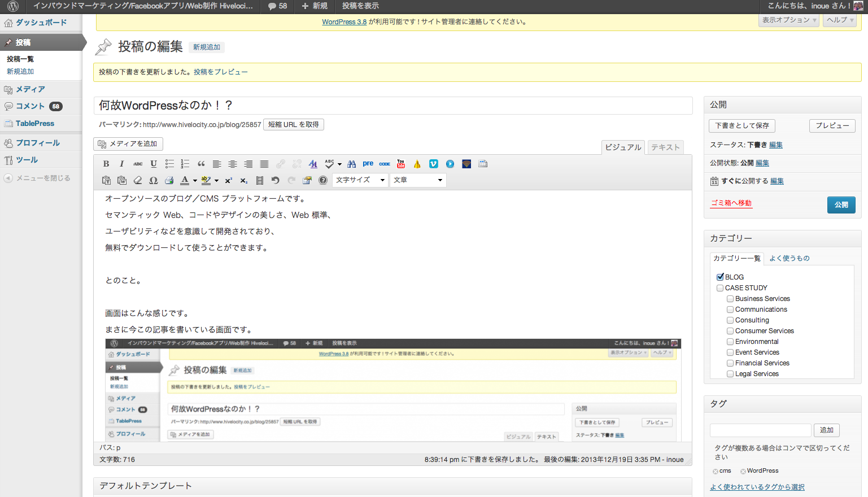The width and height of the screenshot is (868, 497).
Task: Open the 文章 paragraph format dropdown
Action: (x=418, y=180)
